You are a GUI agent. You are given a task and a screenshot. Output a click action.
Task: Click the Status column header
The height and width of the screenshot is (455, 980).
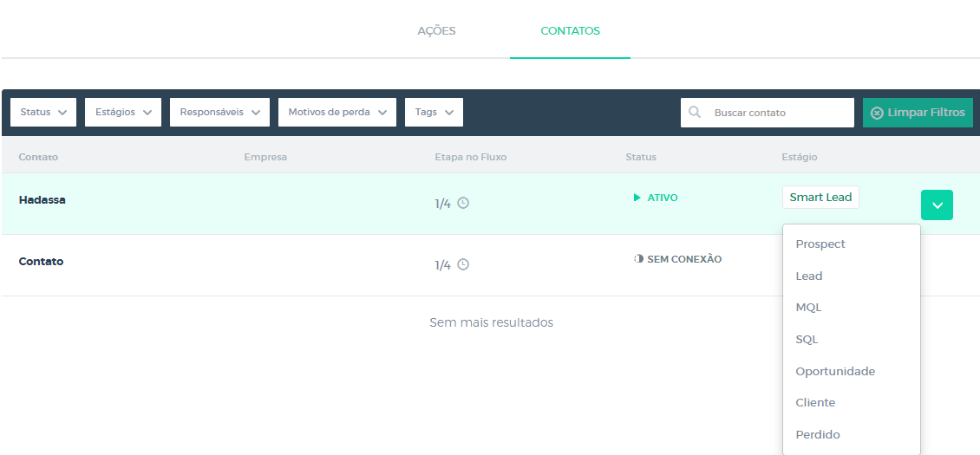pyautogui.click(x=641, y=157)
